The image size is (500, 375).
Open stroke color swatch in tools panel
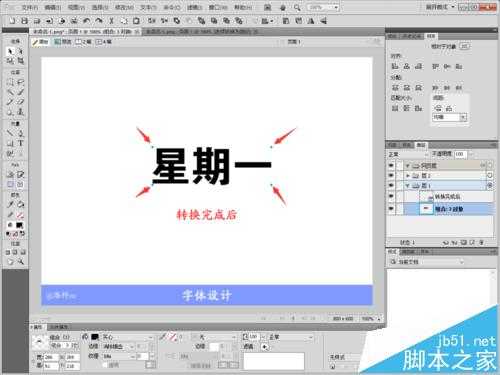coord(20,215)
